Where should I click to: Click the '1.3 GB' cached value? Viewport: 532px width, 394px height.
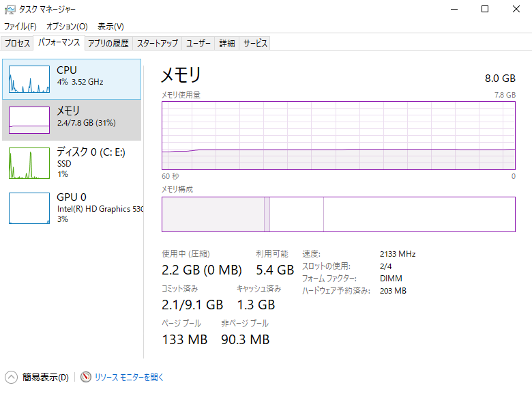click(x=256, y=305)
